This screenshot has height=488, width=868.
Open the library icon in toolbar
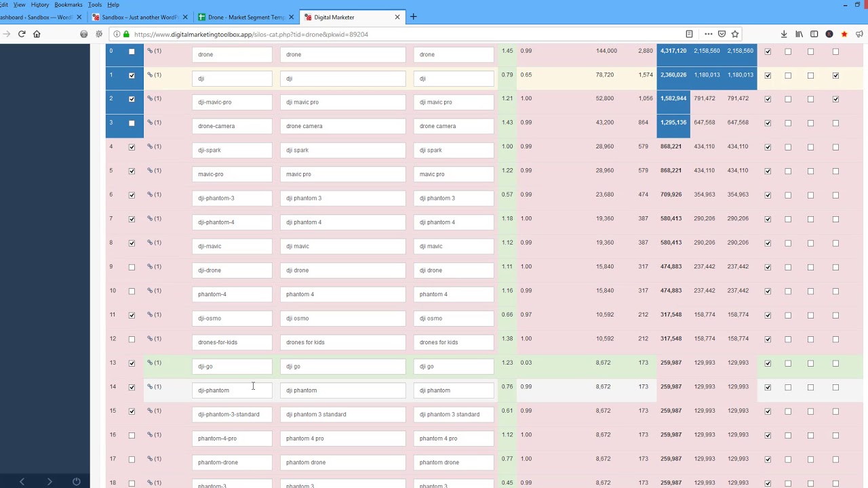click(x=800, y=34)
